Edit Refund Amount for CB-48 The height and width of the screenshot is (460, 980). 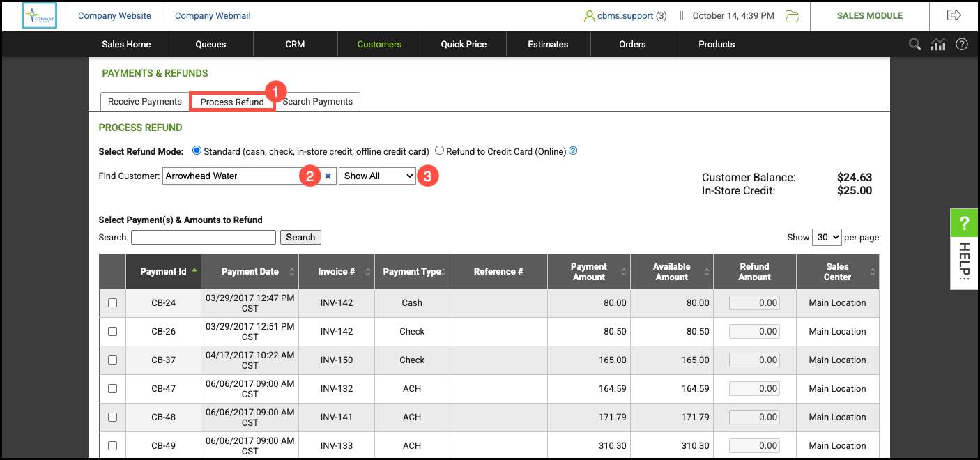pos(754,417)
